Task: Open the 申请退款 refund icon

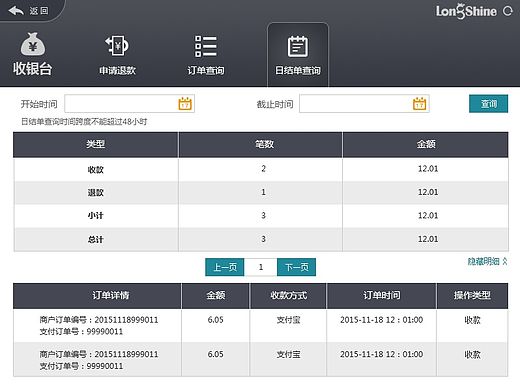Action: coord(117,46)
